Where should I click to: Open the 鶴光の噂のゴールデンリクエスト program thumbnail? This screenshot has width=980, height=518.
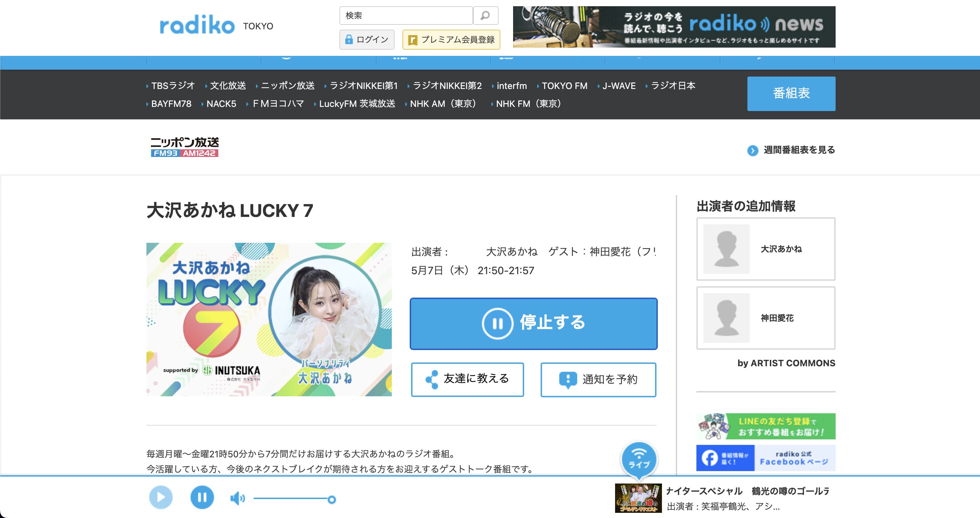638,498
